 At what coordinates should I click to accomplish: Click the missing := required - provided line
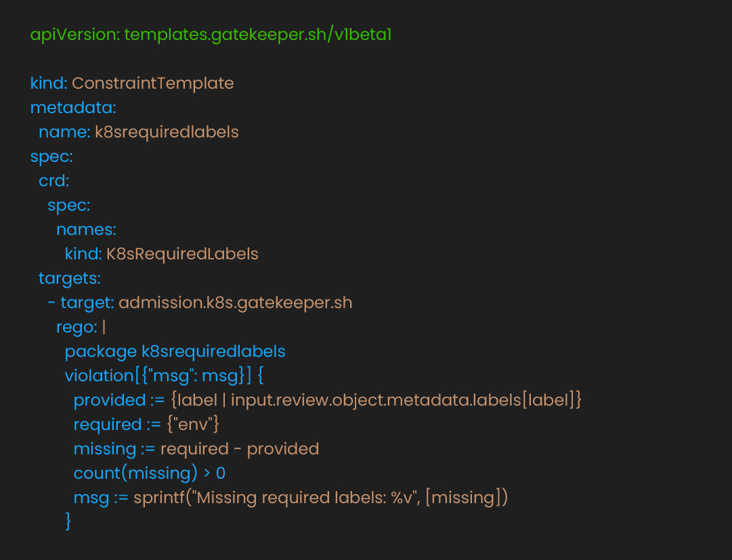coord(196,449)
